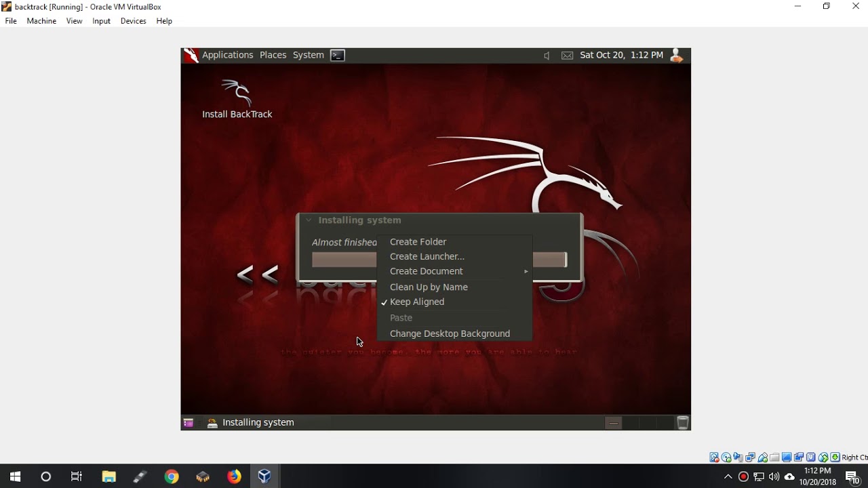The image size is (868, 488).
Task: Click the Installing system dialog title bar
Action: (x=439, y=220)
